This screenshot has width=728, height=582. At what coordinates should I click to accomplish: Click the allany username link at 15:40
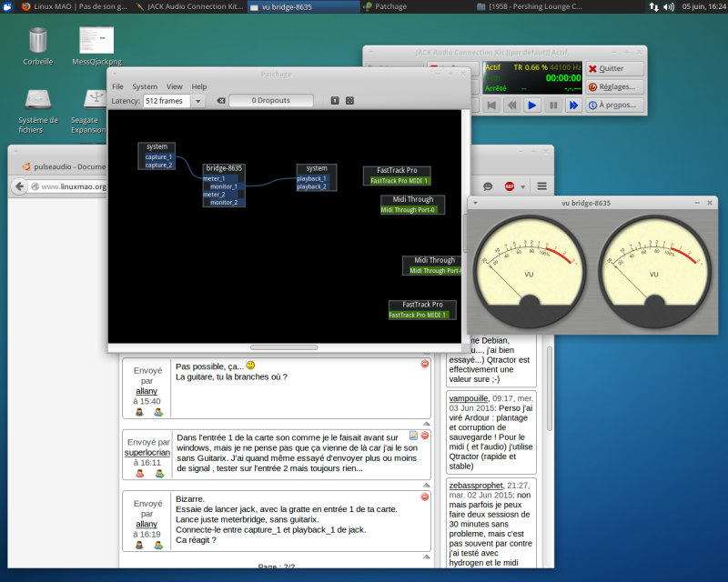point(147,391)
